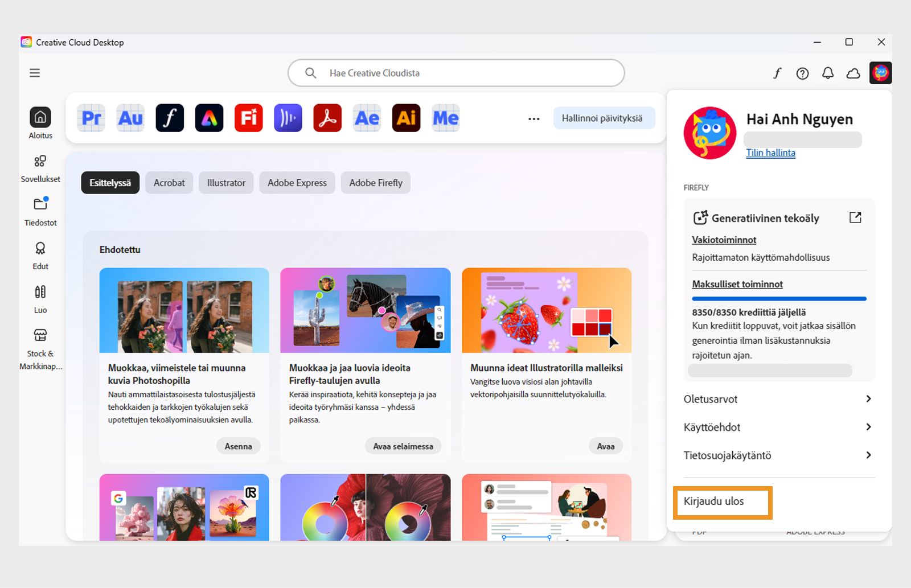Open the help question mark icon
The height and width of the screenshot is (588, 911).
coord(802,73)
